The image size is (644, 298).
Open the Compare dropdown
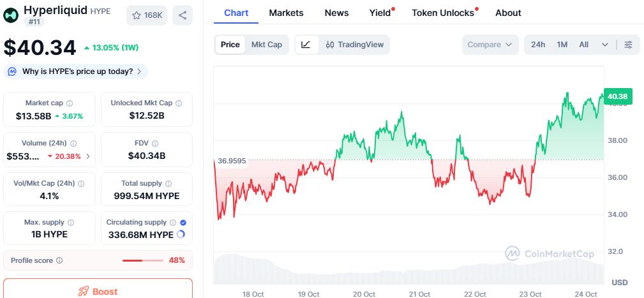pyautogui.click(x=490, y=45)
